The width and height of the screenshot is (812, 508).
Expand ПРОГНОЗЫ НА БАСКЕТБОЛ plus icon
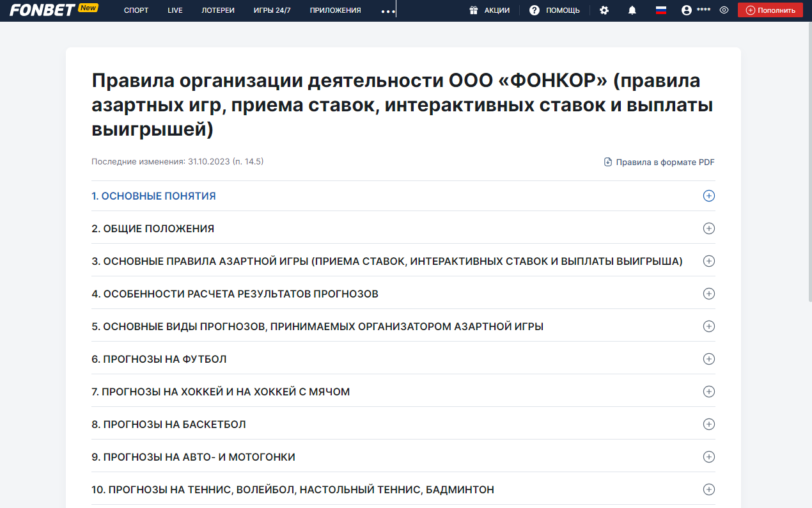click(x=708, y=424)
